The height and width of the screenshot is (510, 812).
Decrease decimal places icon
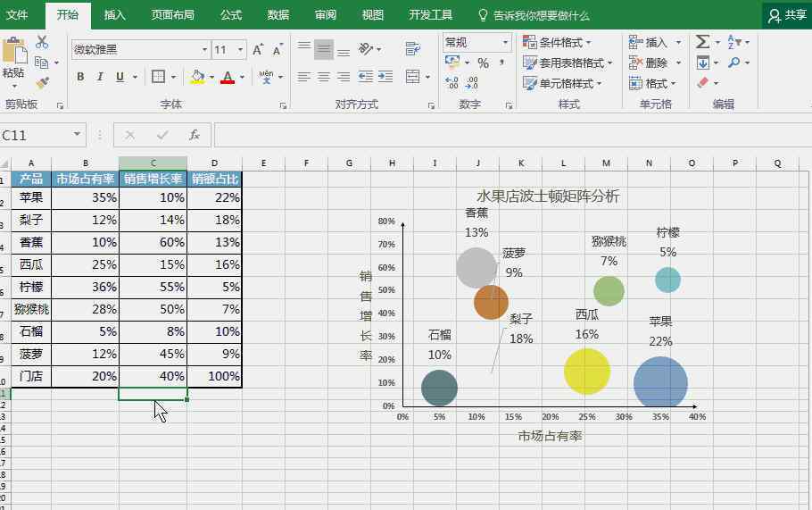coord(472,83)
